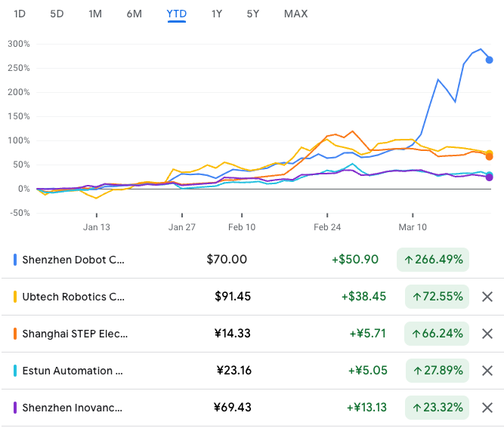Viewport: 504px width, 428px height.
Task: Remove Estun Automation from comparison
Action: coord(487,371)
